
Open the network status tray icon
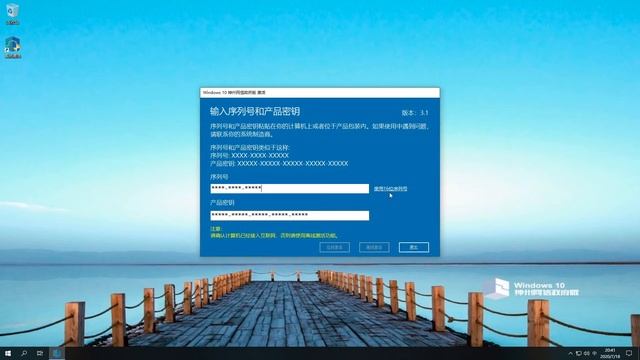coord(578,353)
